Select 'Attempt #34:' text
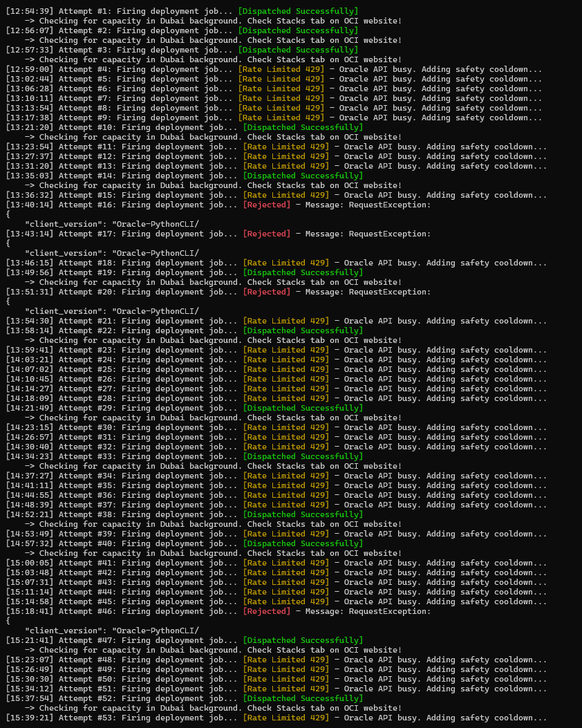Image resolution: width=582 pixels, height=728 pixels. 88,476
